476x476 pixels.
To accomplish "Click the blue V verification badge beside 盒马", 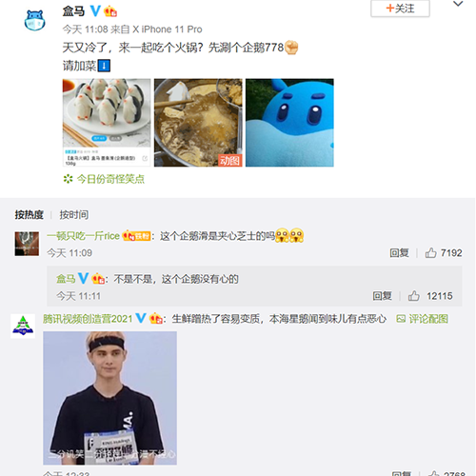I will tap(95, 11).
